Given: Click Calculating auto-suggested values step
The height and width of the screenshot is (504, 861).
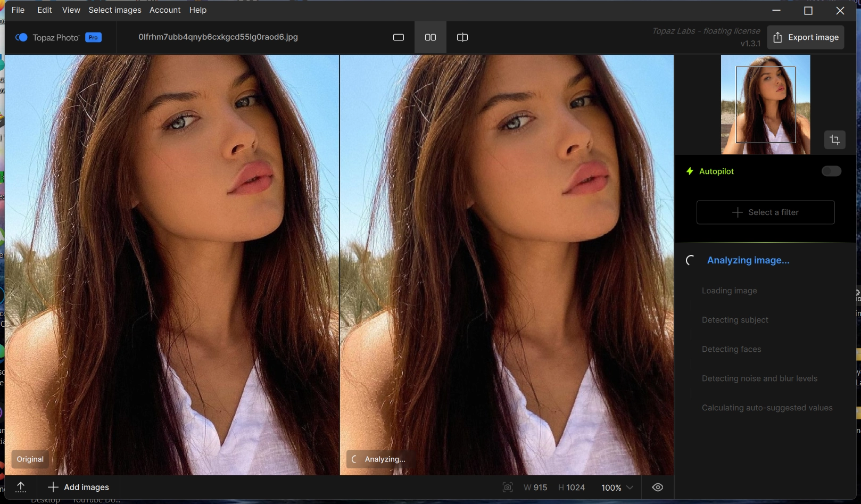Looking at the screenshot, I should pos(767,408).
